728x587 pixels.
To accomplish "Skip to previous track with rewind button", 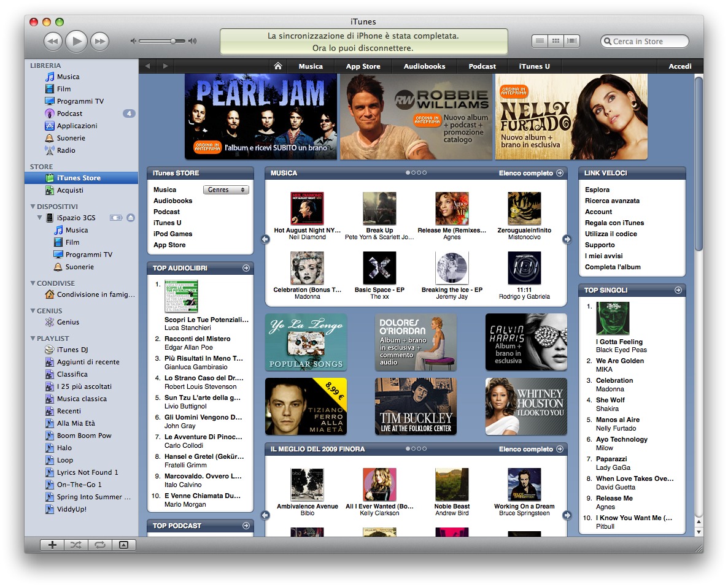I will (x=53, y=41).
